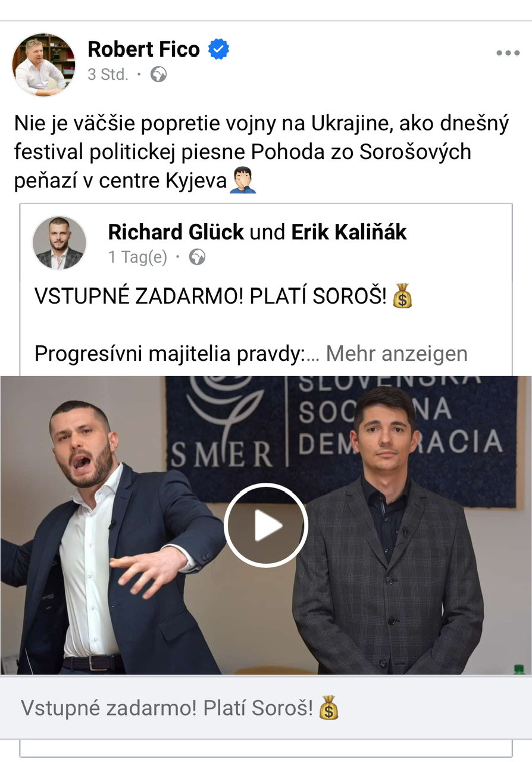Open the Erik Kaliňák name link
The height and width of the screenshot is (762, 532).
[349, 233]
